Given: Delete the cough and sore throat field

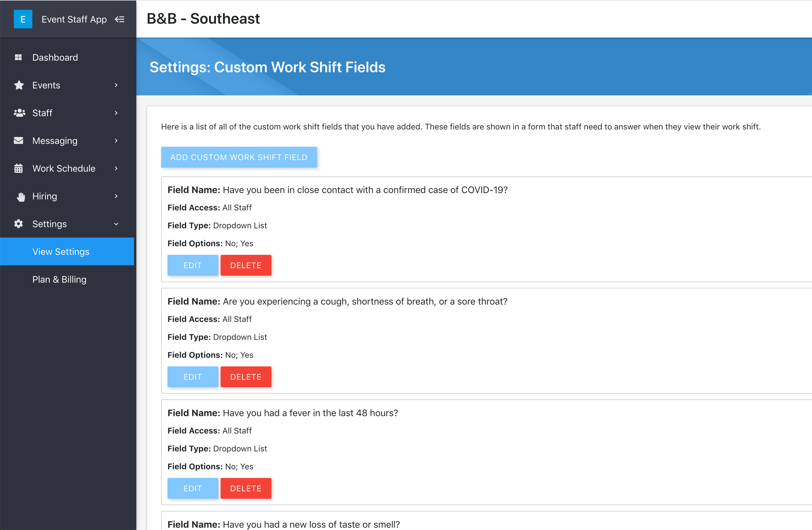Looking at the screenshot, I should coord(246,377).
